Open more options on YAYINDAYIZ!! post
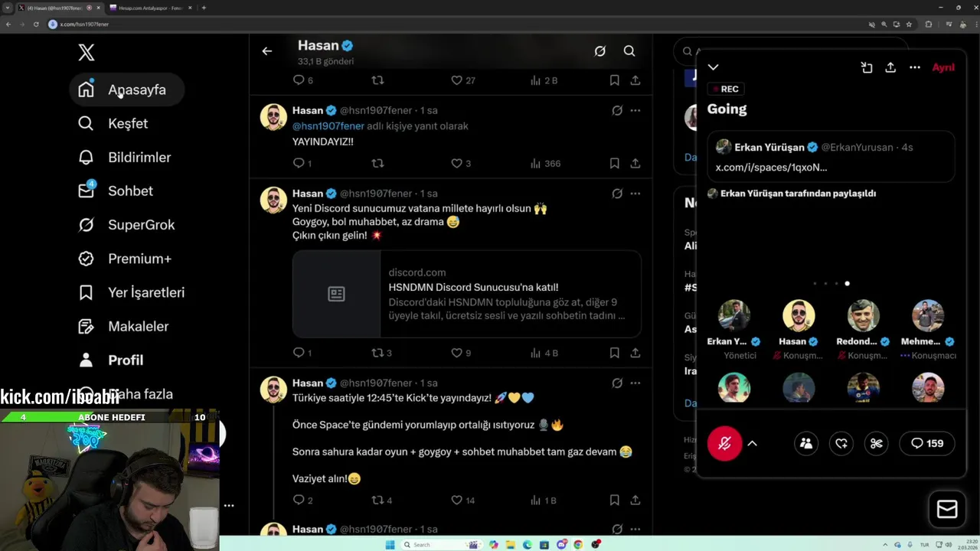Image resolution: width=980 pixels, height=551 pixels. (635, 110)
